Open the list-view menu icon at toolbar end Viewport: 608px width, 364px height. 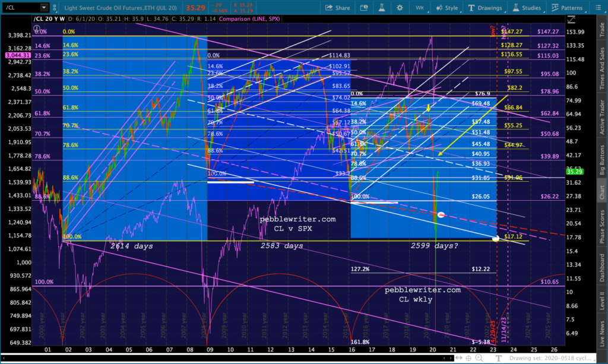[x=598, y=8]
